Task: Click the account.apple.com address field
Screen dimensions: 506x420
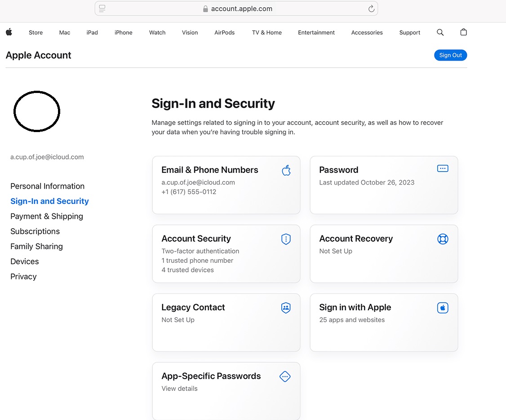Action: coord(236,9)
